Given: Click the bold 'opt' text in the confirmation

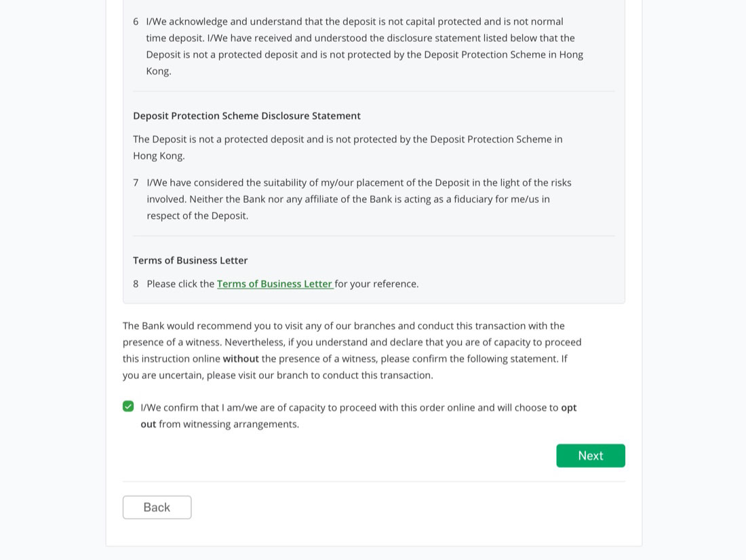Looking at the screenshot, I should 568,407.
